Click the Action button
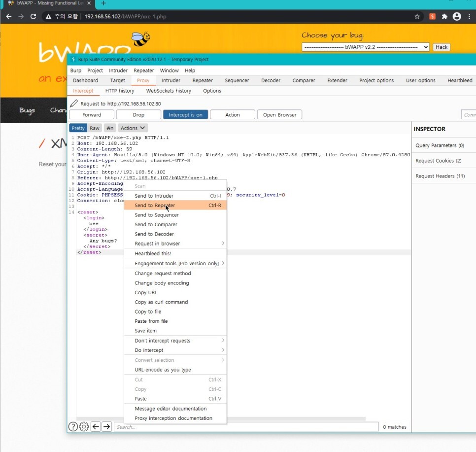 click(x=233, y=115)
